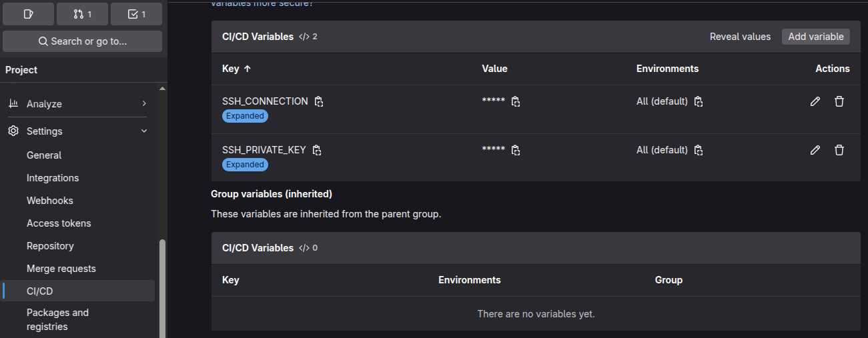Copy the SSH_PRIVATE_KEY environment scope
The image size is (868, 338).
tap(699, 150)
